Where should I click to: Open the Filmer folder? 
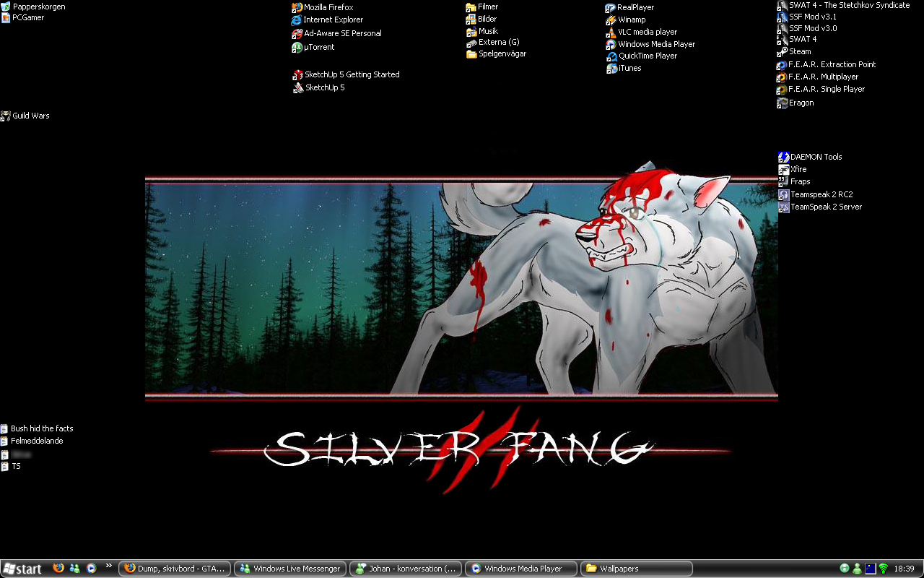pos(482,7)
